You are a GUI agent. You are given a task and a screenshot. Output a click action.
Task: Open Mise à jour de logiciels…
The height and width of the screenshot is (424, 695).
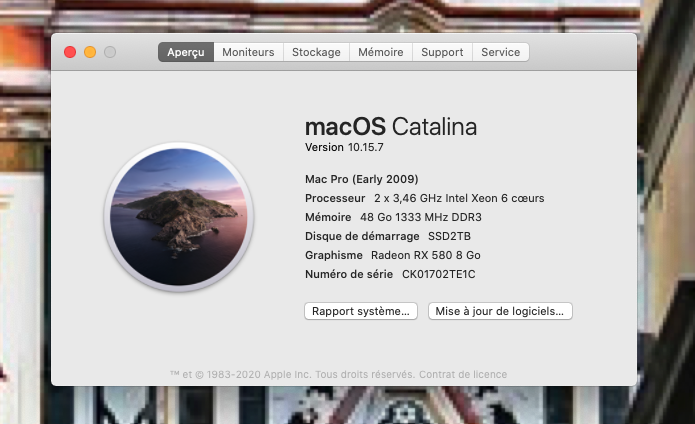click(500, 311)
